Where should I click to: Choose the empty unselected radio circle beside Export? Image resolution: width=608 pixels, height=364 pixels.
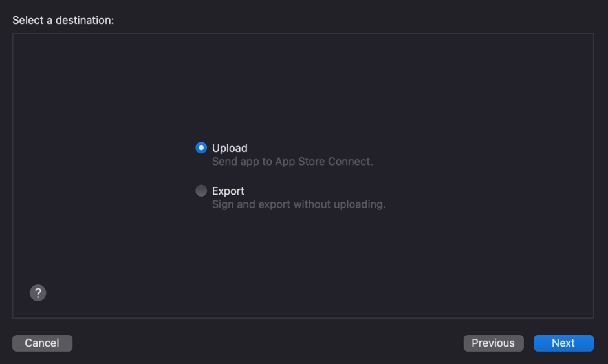201,191
